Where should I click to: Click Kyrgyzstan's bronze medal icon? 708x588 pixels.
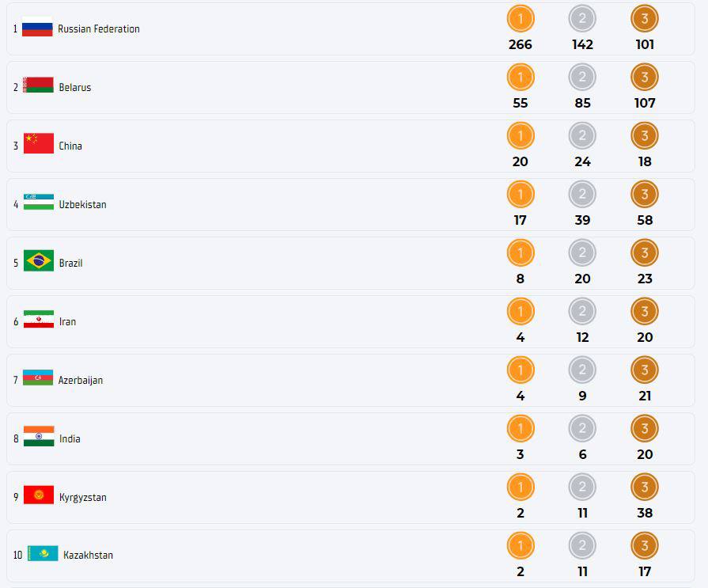(x=645, y=487)
